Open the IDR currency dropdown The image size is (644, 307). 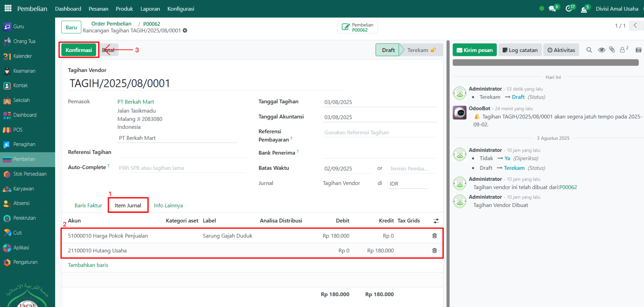pos(407,184)
